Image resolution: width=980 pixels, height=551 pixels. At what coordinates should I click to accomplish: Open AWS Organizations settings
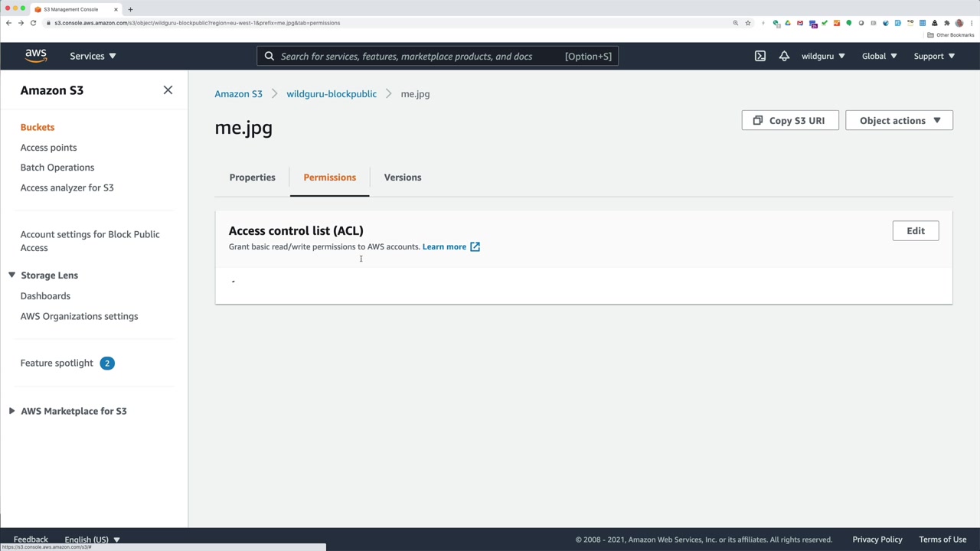pos(79,316)
